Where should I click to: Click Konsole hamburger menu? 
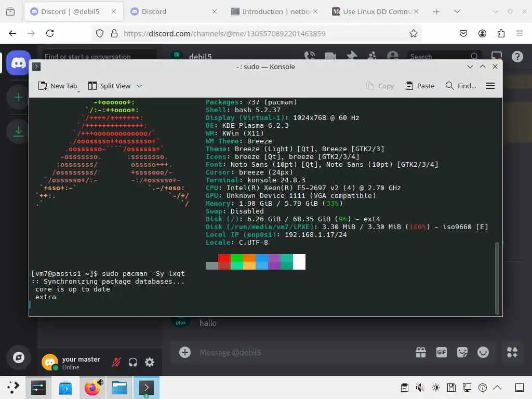[x=490, y=86]
